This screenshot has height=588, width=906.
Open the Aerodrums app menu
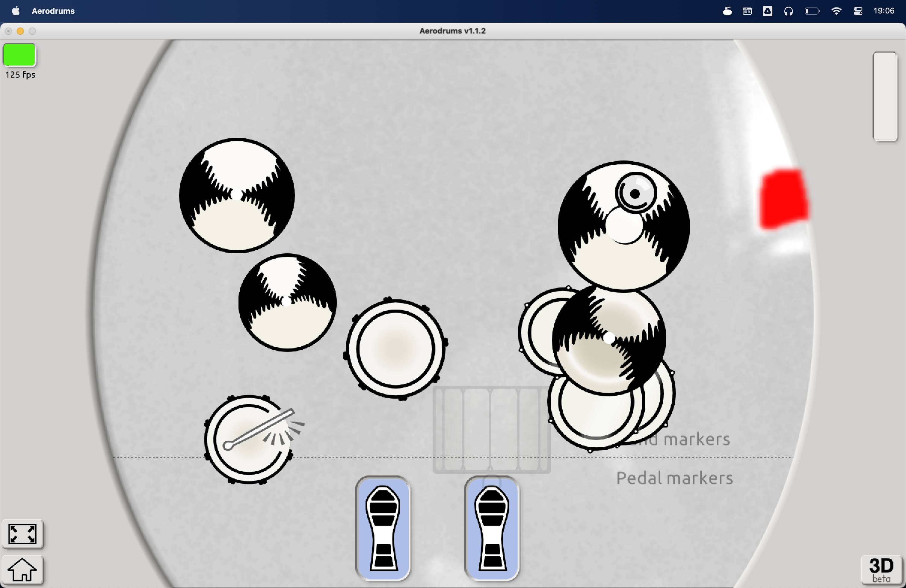click(53, 11)
